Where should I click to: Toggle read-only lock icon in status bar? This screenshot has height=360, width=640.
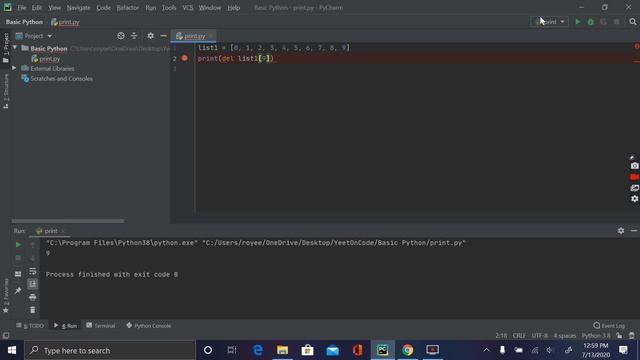[620, 336]
